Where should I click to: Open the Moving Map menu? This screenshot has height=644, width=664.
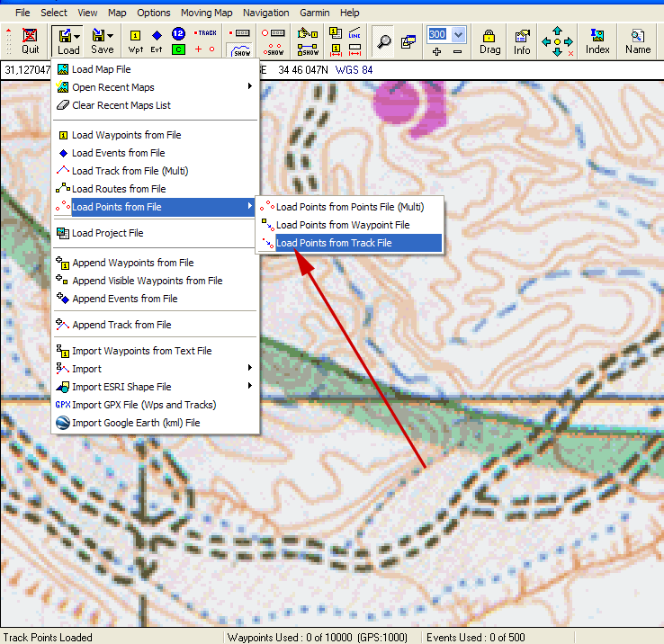[207, 13]
